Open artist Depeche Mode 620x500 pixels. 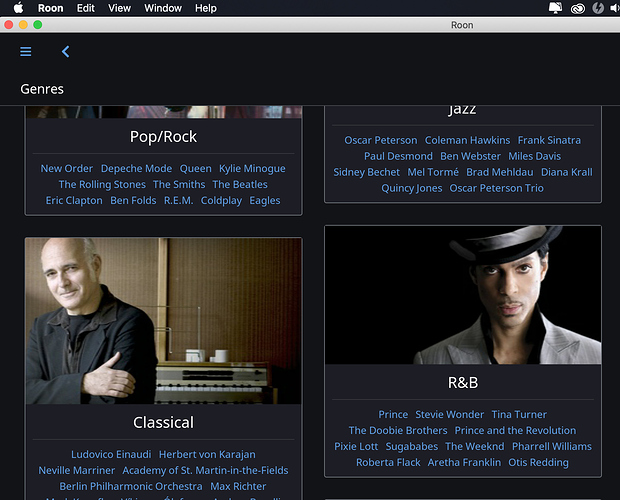(x=136, y=168)
